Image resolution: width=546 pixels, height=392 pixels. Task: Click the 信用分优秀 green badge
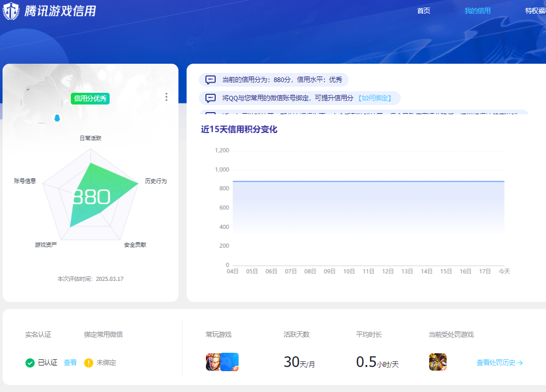click(x=90, y=98)
